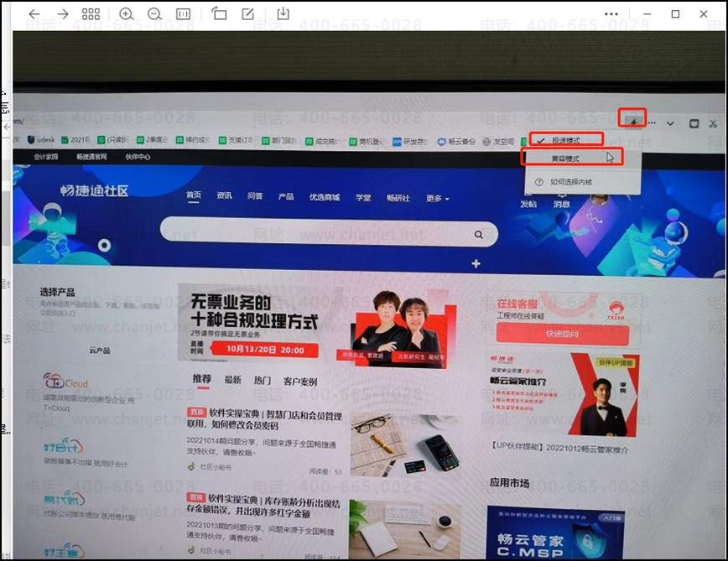The height and width of the screenshot is (561, 728).
Task: Open 【UP伙伴提能】20221012畅云管家推介 link
Action: point(559,449)
